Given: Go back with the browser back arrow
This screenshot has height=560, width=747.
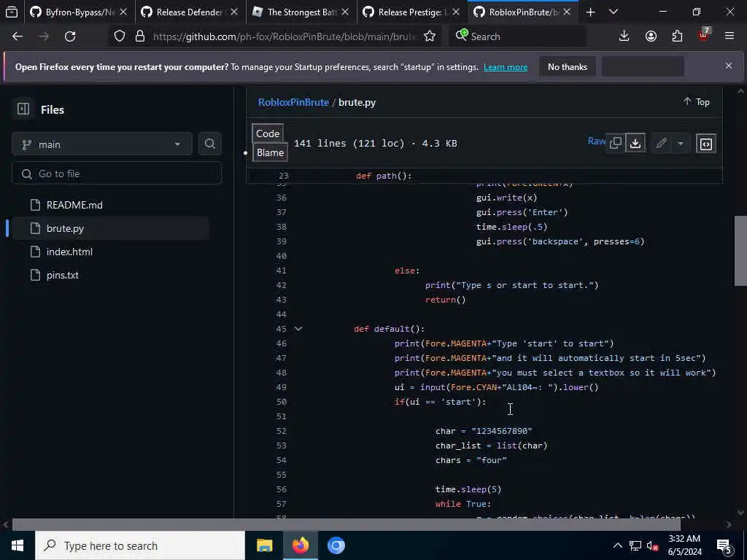Looking at the screenshot, I should tap(18, 36).
